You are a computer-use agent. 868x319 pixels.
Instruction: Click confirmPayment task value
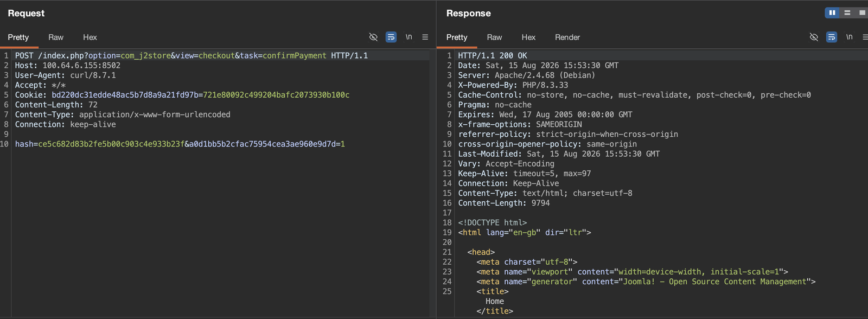295,55
